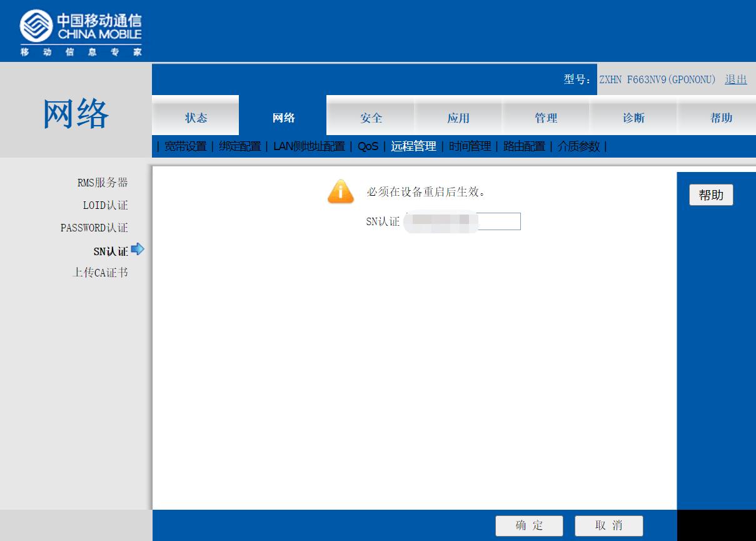Select RMS服务器 in the sidebar
The height and width of the screenshot is (541, 756).
pos(102,182)
